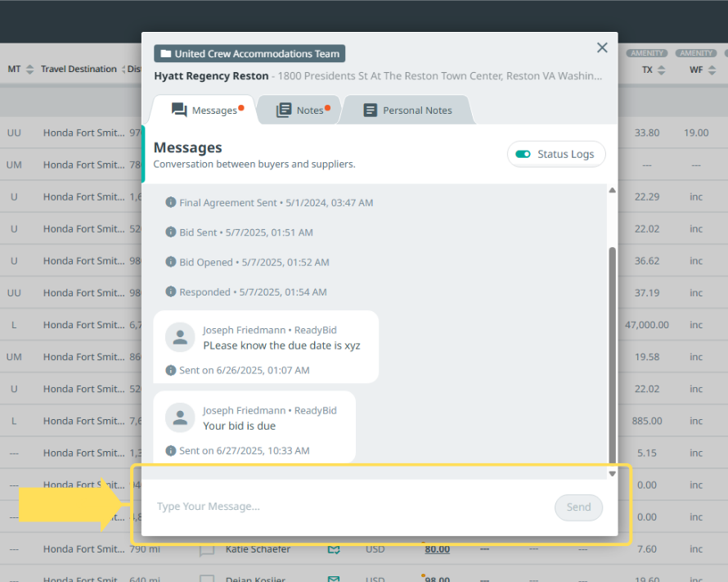This screenshot has height=582, width=728.
Task: Click info icon by Sent on 6/27/2025
Action: tap(171, 450)
